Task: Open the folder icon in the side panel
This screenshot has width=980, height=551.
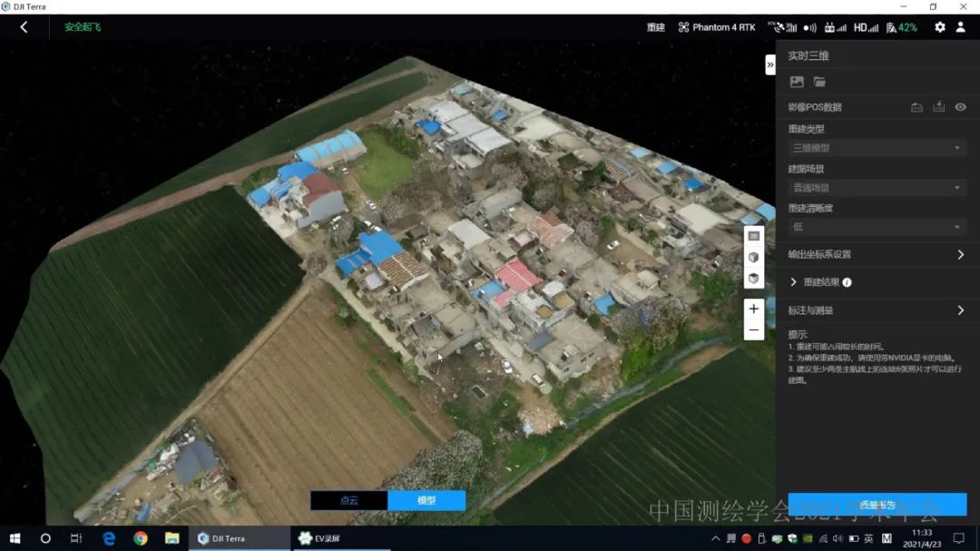Action: point(819,82)
